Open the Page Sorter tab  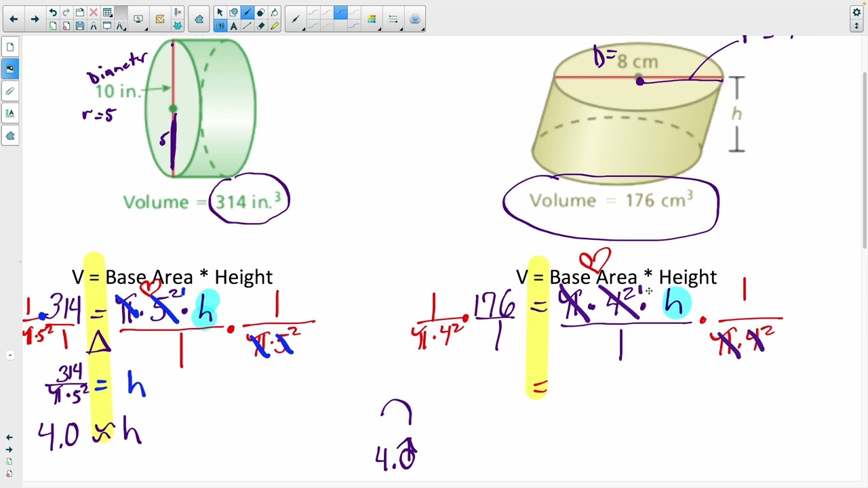click(10, 47)
